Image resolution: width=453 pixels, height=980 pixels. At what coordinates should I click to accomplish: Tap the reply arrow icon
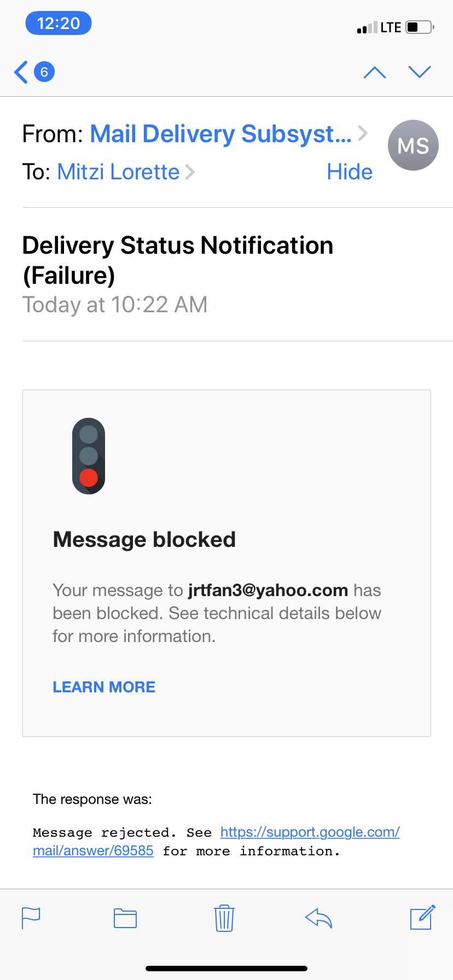[319, 918]
